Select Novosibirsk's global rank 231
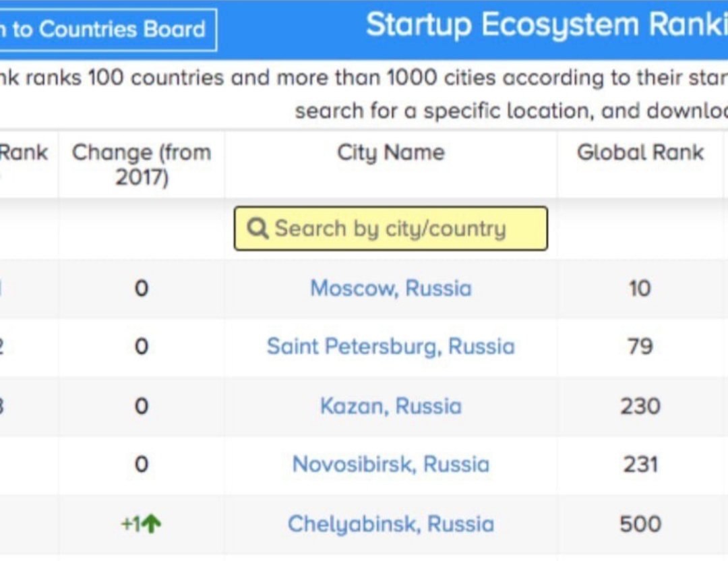 [x=640, y=465]
